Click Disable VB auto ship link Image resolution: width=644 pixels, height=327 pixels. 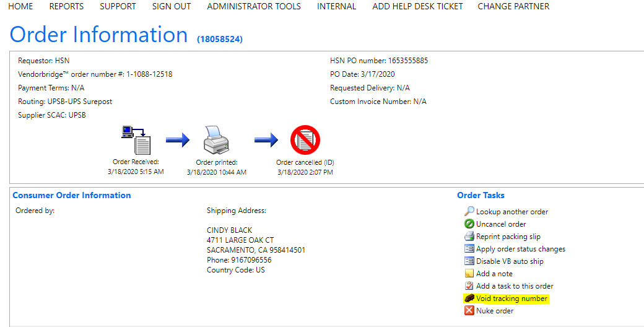[510, 261]
